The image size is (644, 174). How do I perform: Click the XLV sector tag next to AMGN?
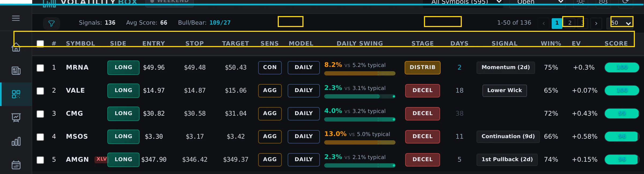pos(101,159)
